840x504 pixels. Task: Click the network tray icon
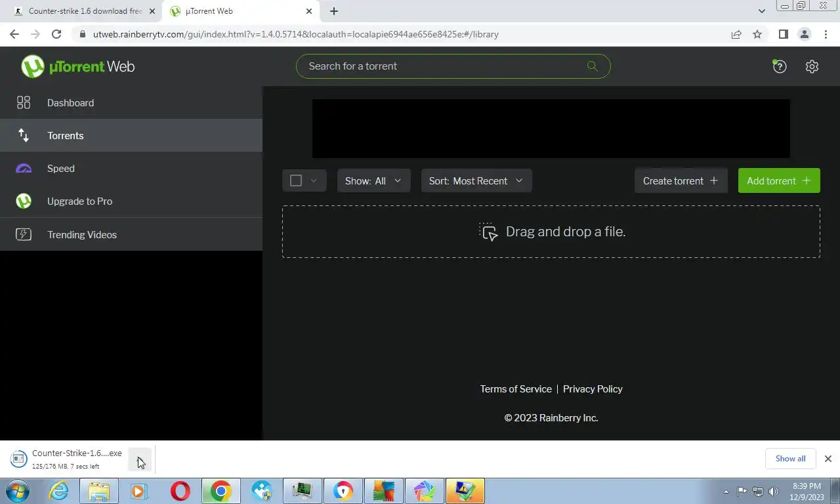click(758, 491)
